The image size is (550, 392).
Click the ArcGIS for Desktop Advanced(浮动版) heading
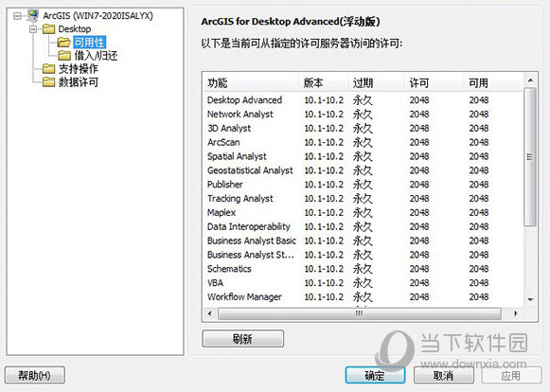point(291,22)
